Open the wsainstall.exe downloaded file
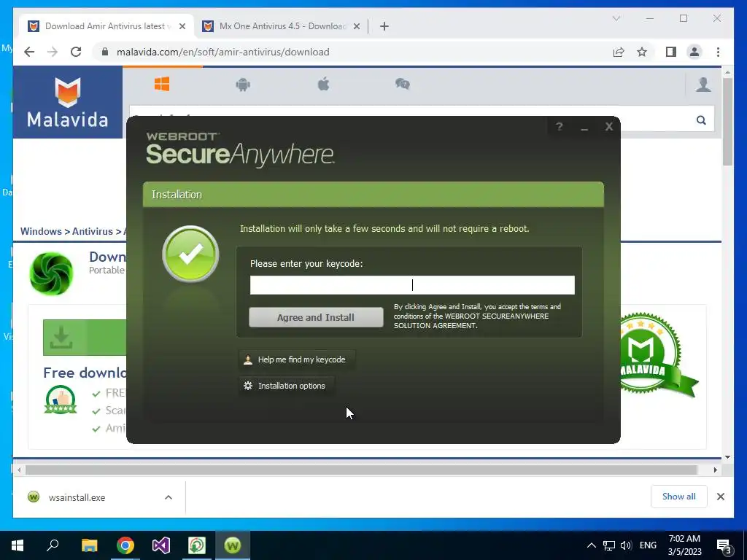The image size is (747, 560). (76, 497)
